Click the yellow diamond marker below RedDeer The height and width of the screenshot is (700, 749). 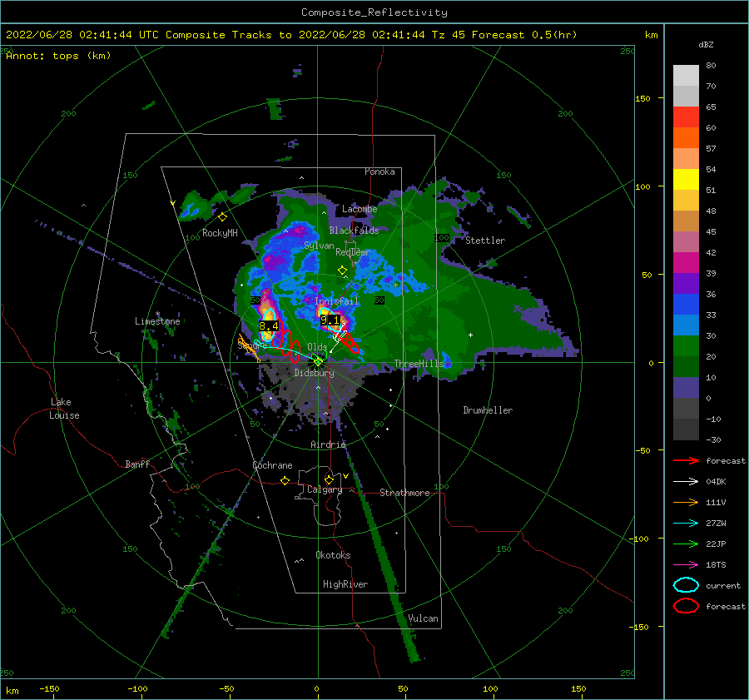pyautogui.click(x=342, y=271)
